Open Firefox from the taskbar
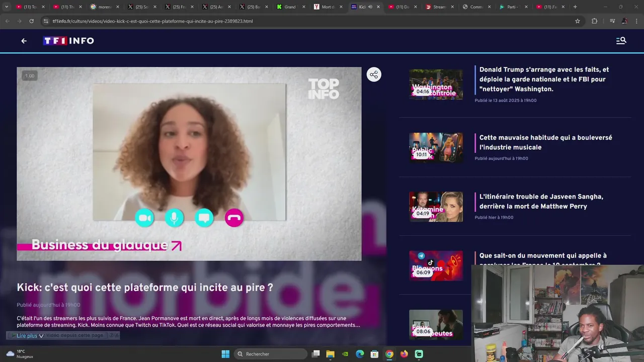 pyautogui.click(x=404, y=354)
